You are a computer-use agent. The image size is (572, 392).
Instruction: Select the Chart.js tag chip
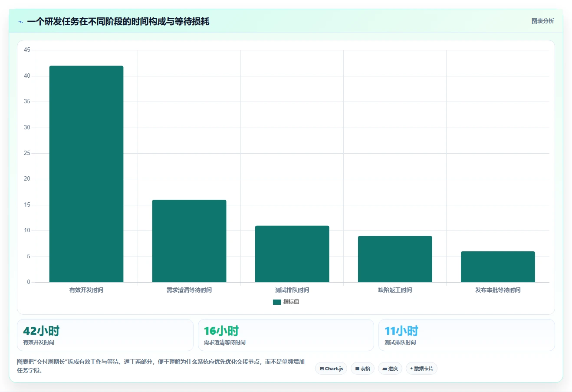pyautogui.click(x=331, y=369)
